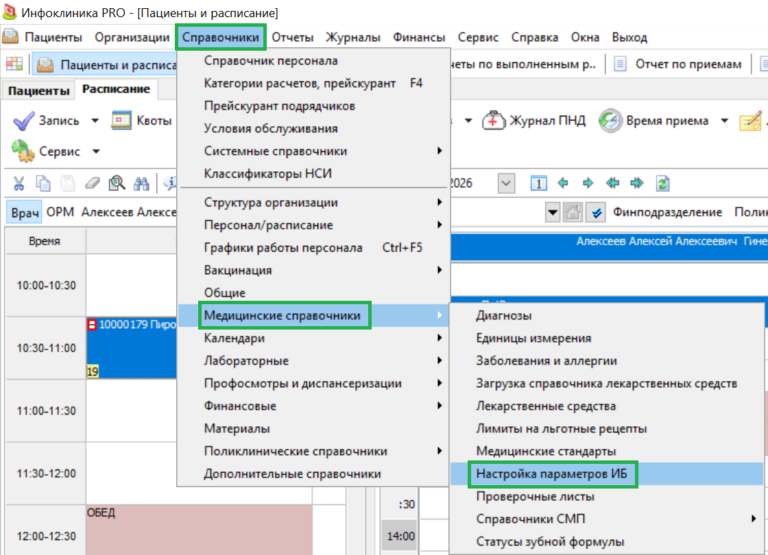768x555 pixels.
Task: Click the copy documents icon
Action: coord(43,184)
